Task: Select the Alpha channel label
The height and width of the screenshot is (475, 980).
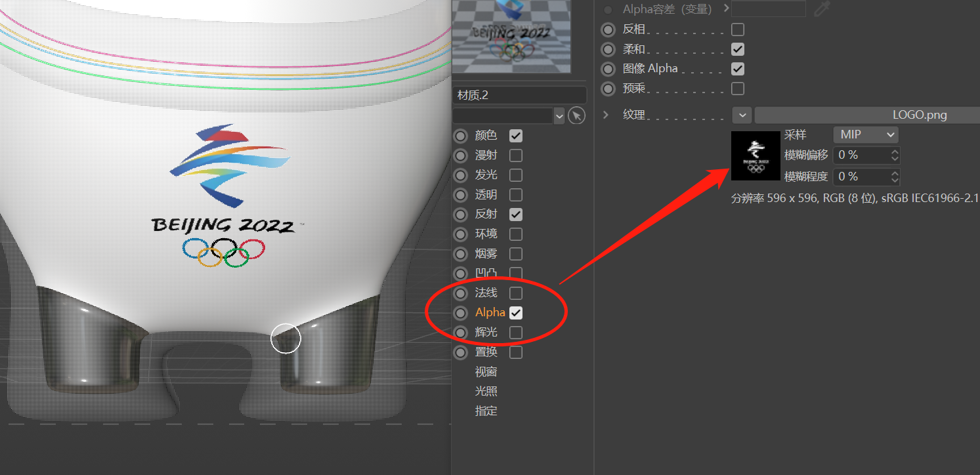Action: 490,312
